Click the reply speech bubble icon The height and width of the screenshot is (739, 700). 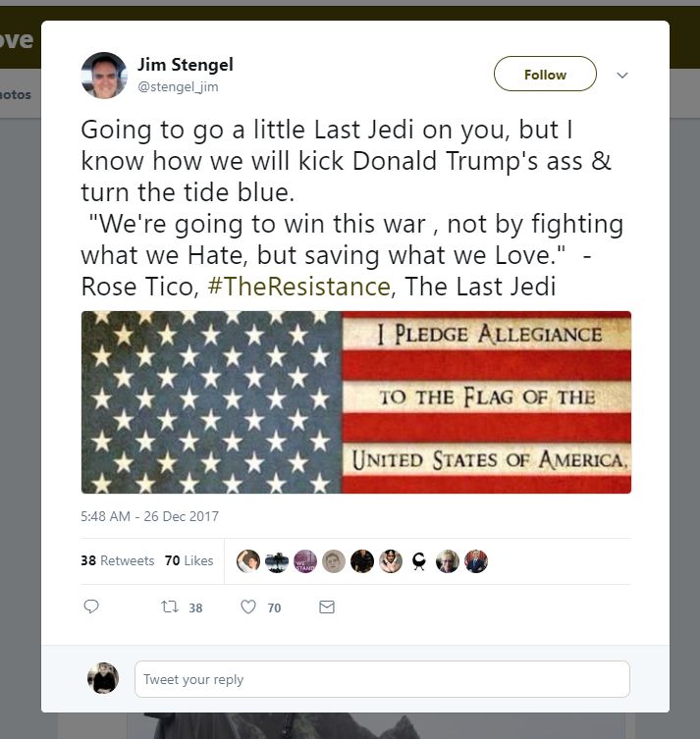tap(91, 607)
